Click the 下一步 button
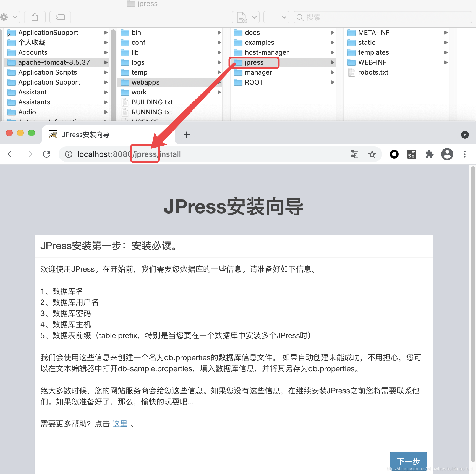Viewport: 476px width, 474px height. [408, 461]
